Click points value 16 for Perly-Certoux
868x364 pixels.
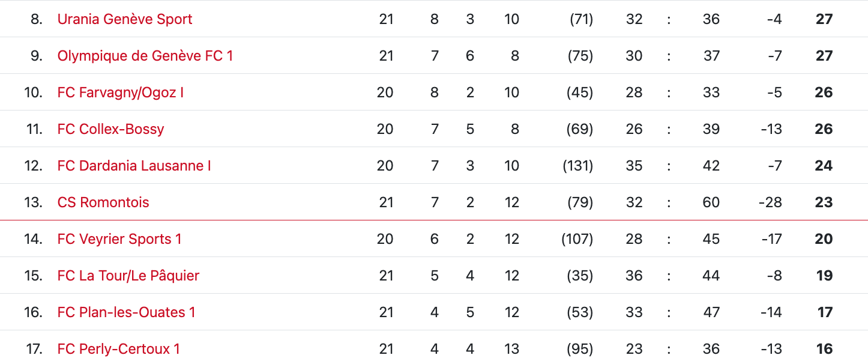point(824,349)
